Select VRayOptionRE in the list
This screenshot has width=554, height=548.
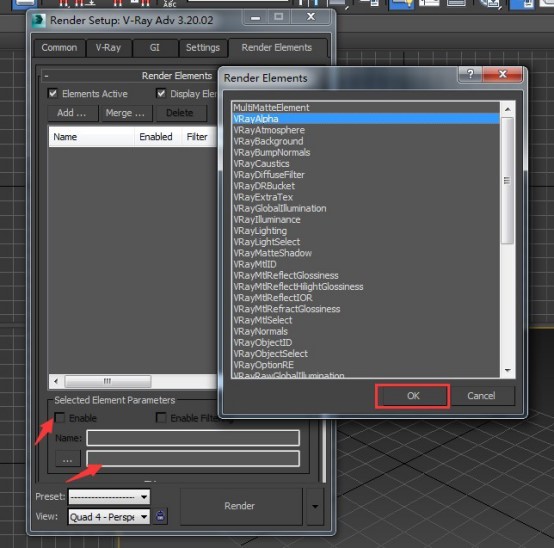click(366, 365)
